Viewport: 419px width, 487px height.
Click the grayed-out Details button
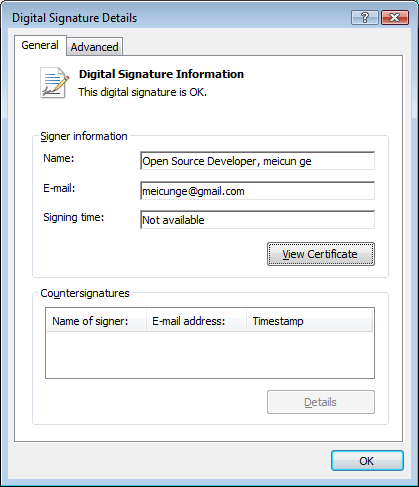click(x=321, y=402)
